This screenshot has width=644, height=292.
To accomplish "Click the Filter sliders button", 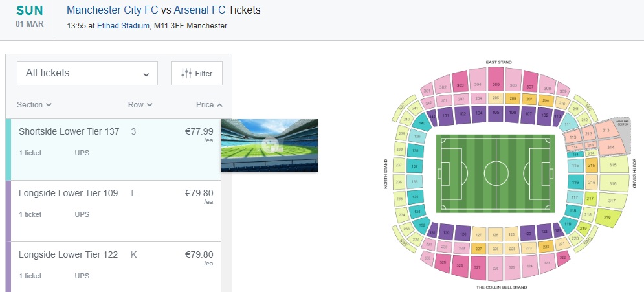I will pos(197,73).
